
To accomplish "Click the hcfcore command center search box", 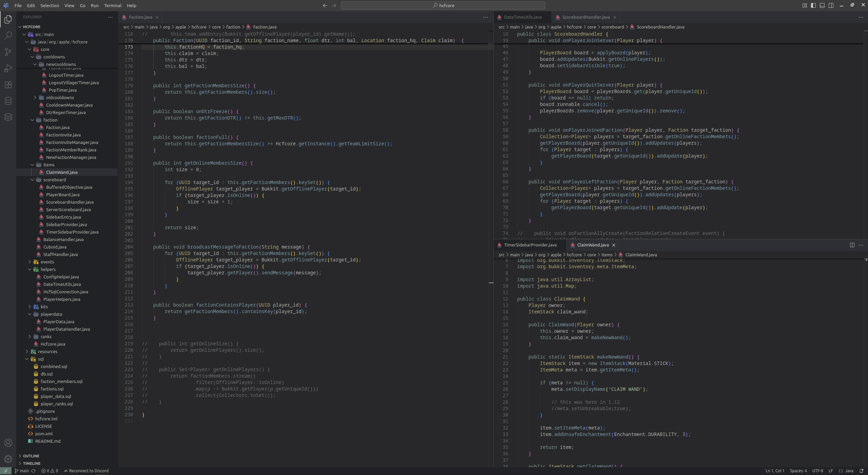I will pyautogui.click(x=443, y=5).
